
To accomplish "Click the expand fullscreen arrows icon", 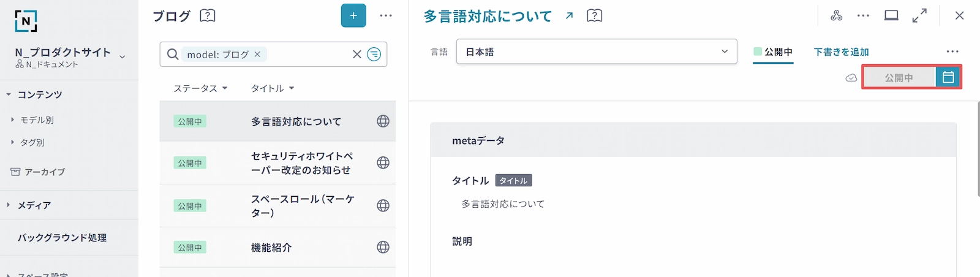I will 919,16.
